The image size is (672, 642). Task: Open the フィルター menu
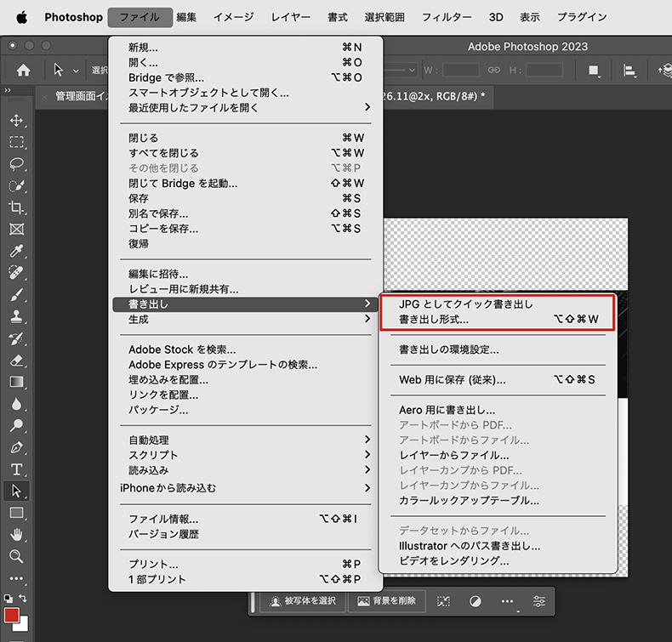(x=447, y=17)
